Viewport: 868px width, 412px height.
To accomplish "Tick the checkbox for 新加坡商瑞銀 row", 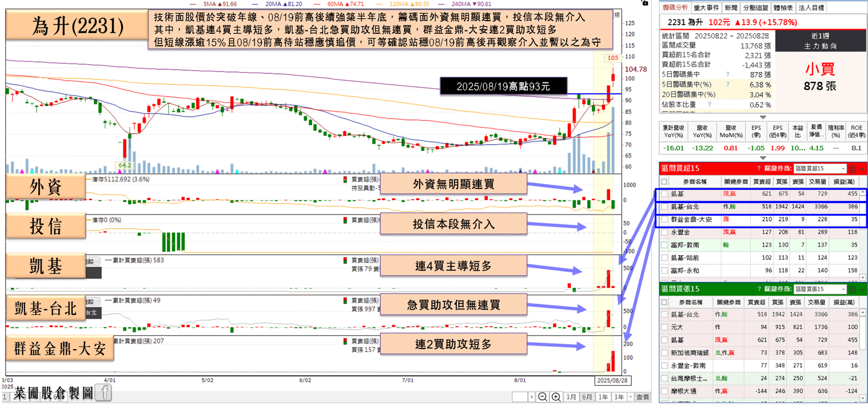I will pyautogui.click(x=664, y=352).
